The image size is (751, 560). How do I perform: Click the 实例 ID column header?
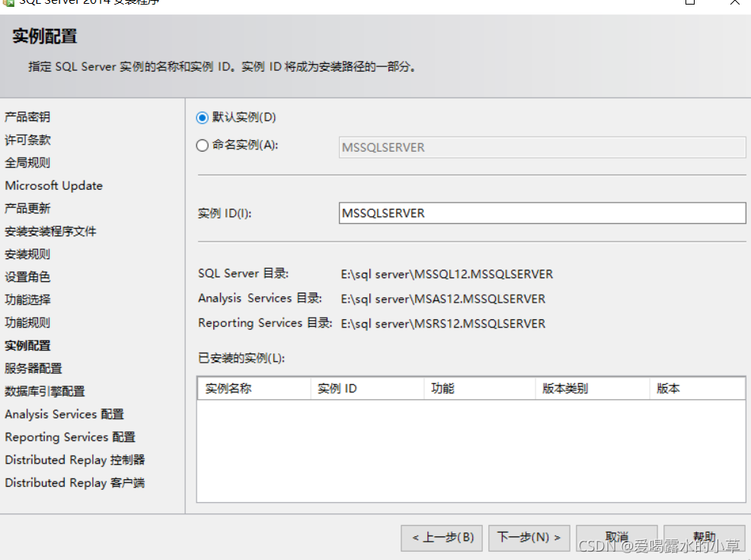(x=367, y=389)
